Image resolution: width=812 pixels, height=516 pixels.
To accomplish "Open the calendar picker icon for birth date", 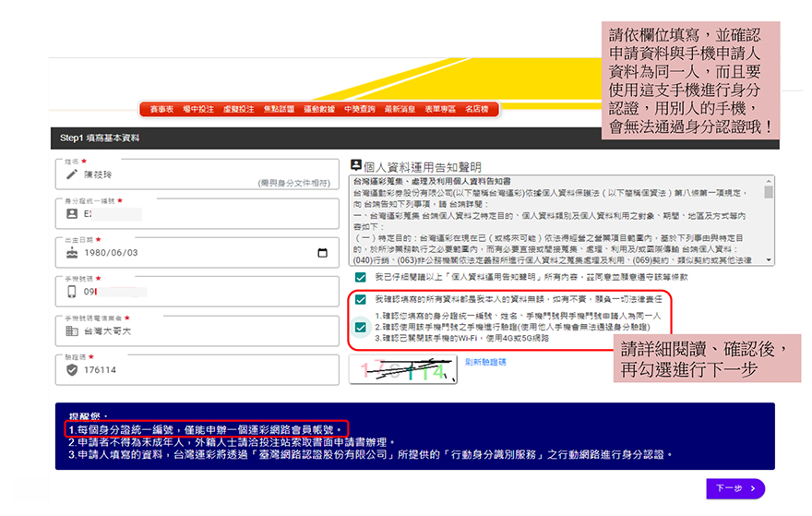I will point(322,253).
